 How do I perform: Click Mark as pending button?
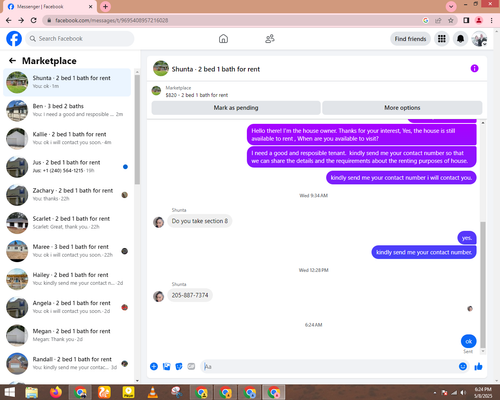236,108
